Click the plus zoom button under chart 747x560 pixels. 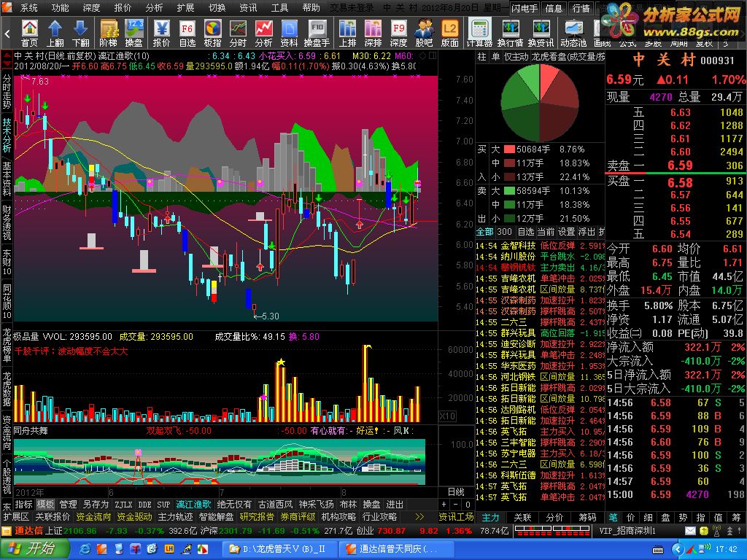pyautogui.click(x=444, y=505)
